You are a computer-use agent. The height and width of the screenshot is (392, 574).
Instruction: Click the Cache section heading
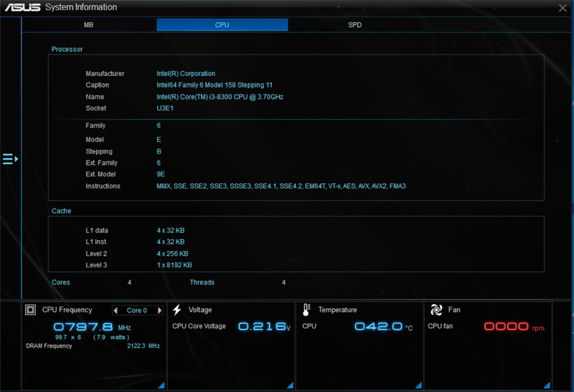(x=61, y=211)
